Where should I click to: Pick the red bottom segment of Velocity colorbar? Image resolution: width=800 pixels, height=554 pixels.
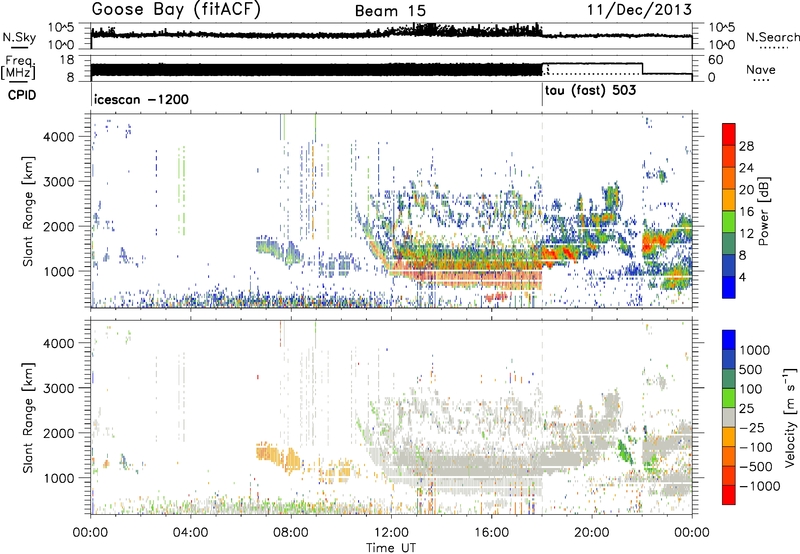click(729, 495)
